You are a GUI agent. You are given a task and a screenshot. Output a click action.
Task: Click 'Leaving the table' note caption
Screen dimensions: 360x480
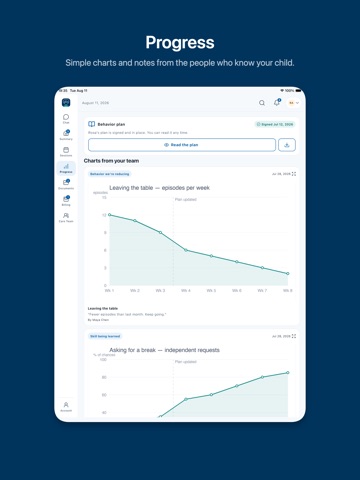(103, 308)
